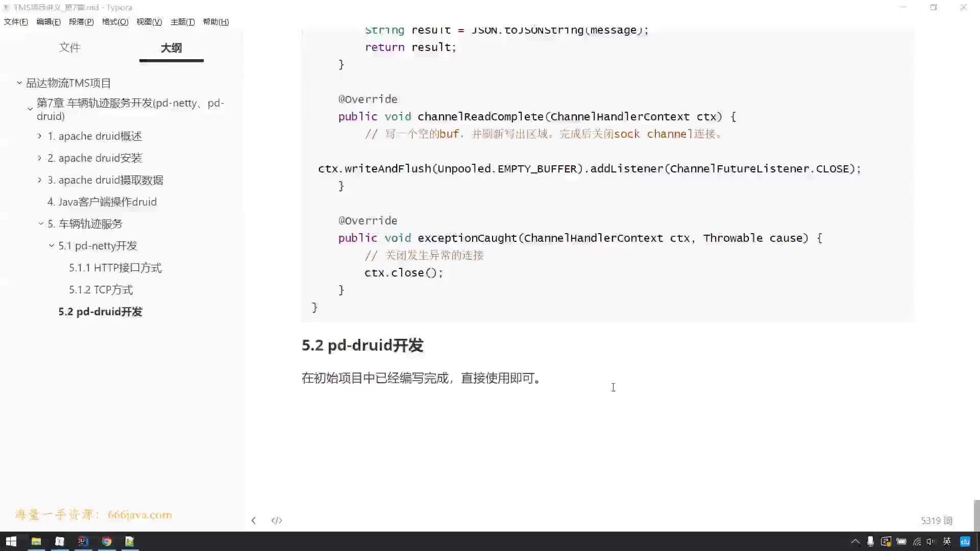Go to 5. 车辆轨迹服务 section
Screen dimensions: 980x551
85,224
